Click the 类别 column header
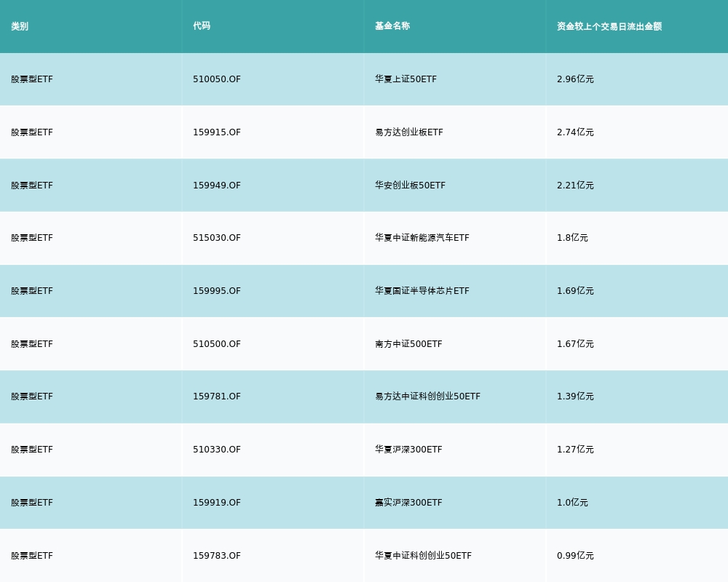 pyautogui.click(x=20, y=26)
